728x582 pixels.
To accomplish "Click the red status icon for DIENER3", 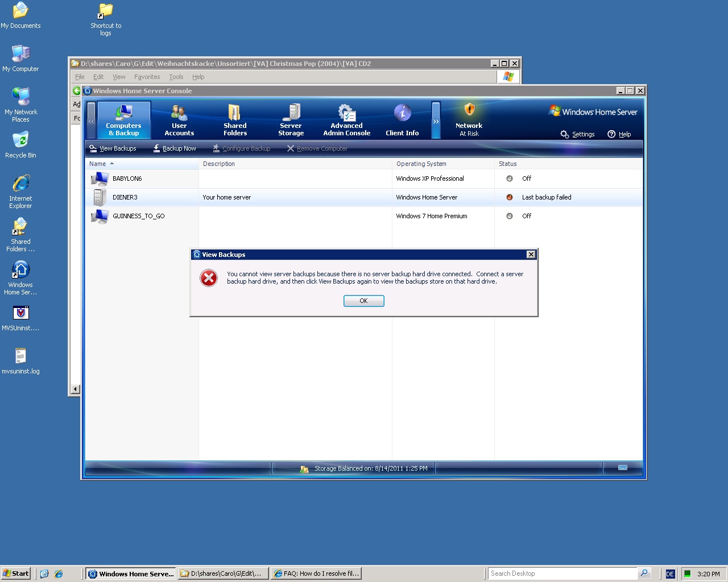I will point(510,197).
